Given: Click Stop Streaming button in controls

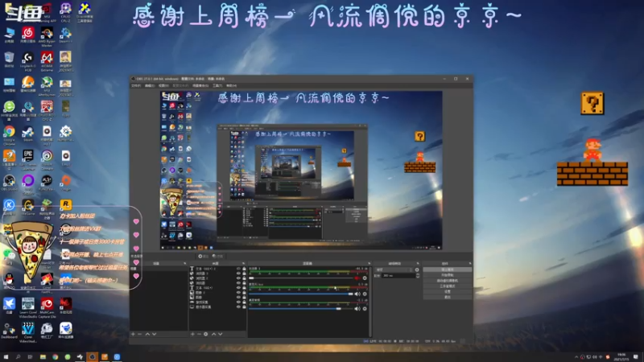Looking at the screenshot, I should tap(448, 269).
